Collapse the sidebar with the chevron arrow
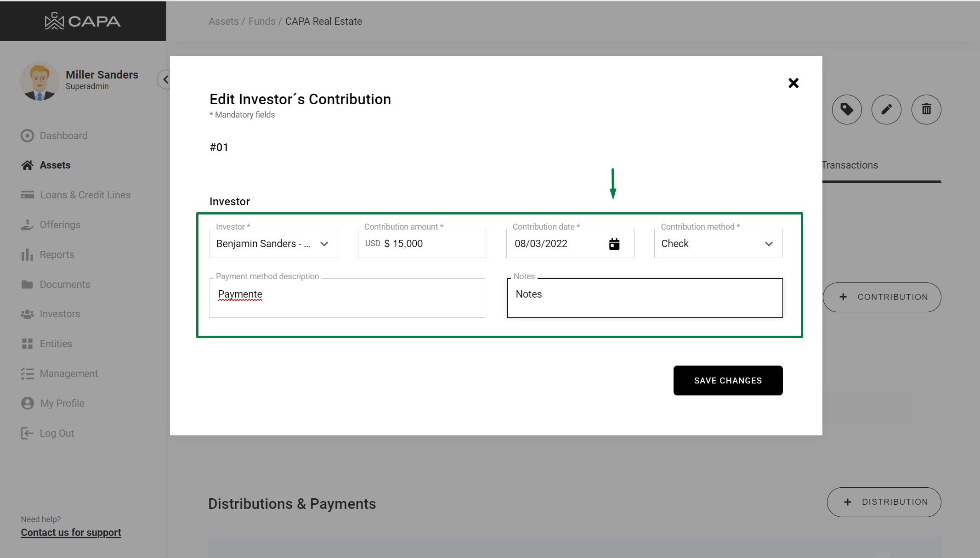This screenshot has height=558, width=980. [x=165, y=79]
